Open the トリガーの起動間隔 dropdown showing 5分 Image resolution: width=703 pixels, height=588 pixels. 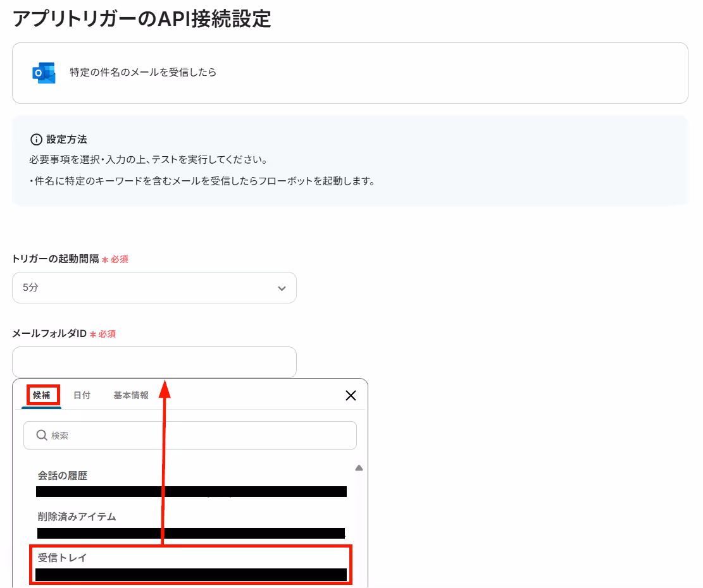click(x=154, y=288)
